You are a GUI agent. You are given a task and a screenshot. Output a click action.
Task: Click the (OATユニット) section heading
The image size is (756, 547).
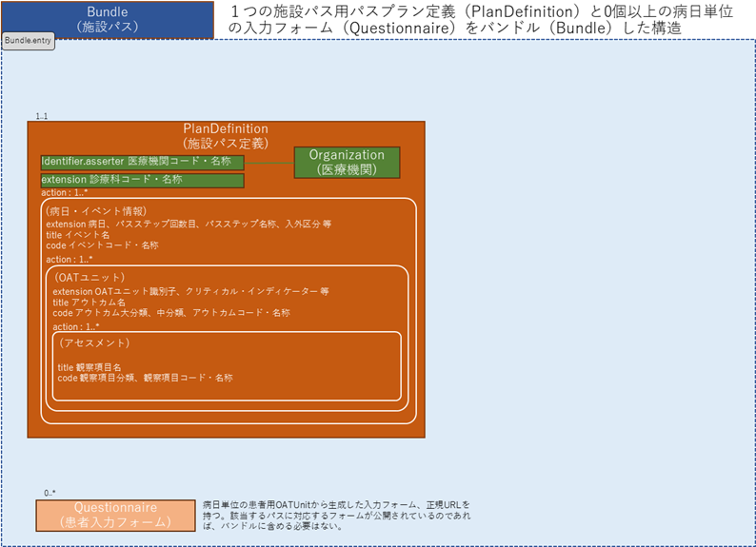click(91, 277)
